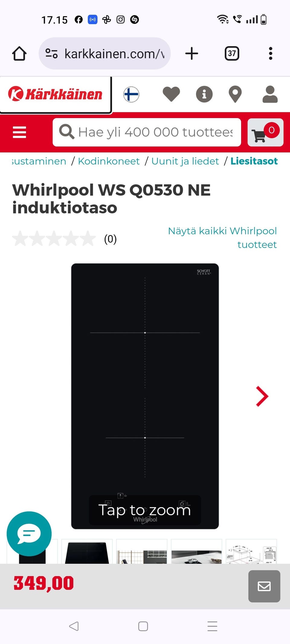Viewport: 290px width, 644px height.
Task: Tap the Kärkkäinen logo
Action: point(55,94)
